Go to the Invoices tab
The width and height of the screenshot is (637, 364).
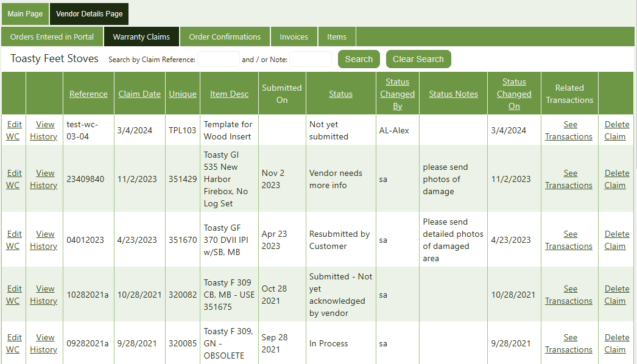294,37
